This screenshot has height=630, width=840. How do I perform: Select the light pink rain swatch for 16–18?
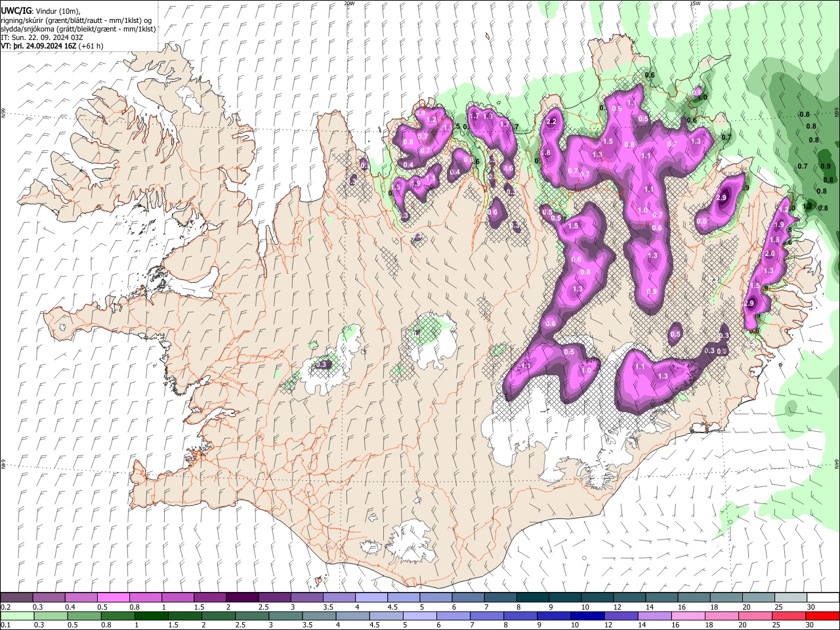[688, 616]
